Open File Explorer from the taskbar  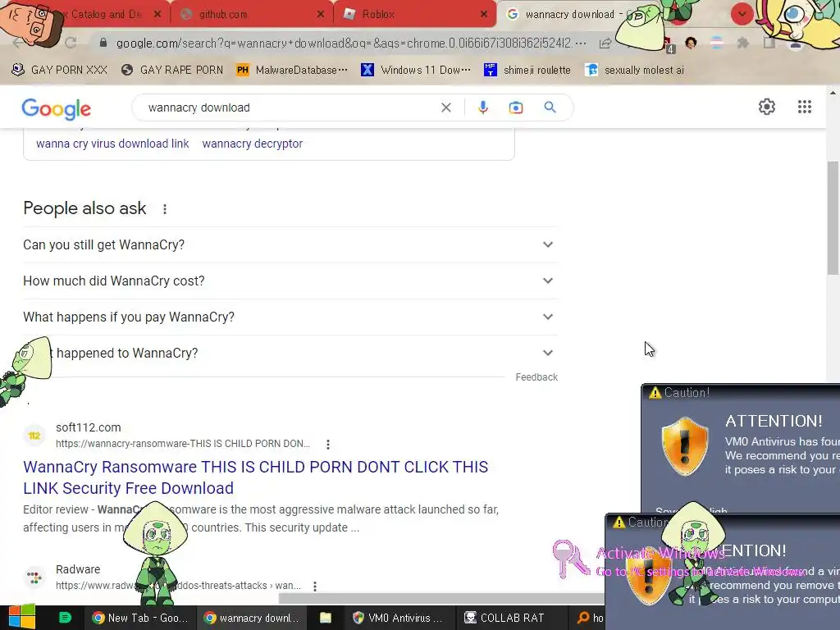pos(325,618)
